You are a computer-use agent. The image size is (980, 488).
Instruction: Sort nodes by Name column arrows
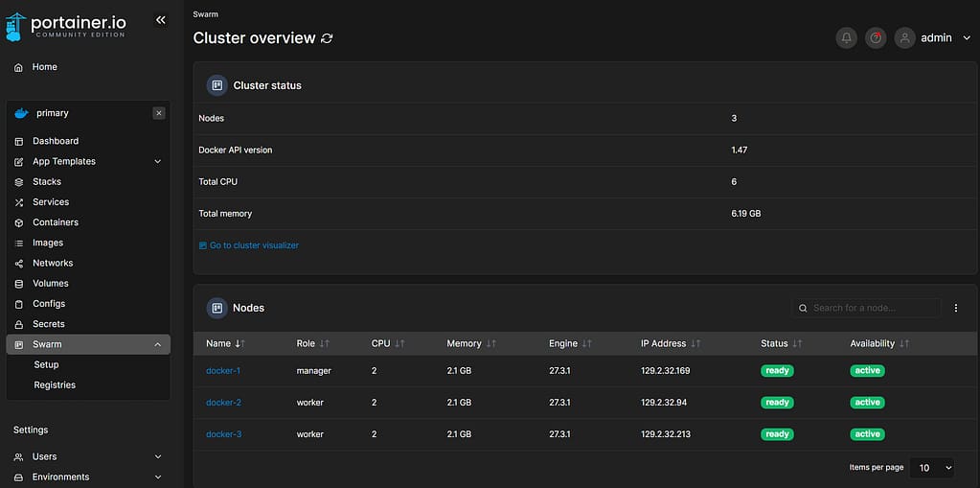239,343
